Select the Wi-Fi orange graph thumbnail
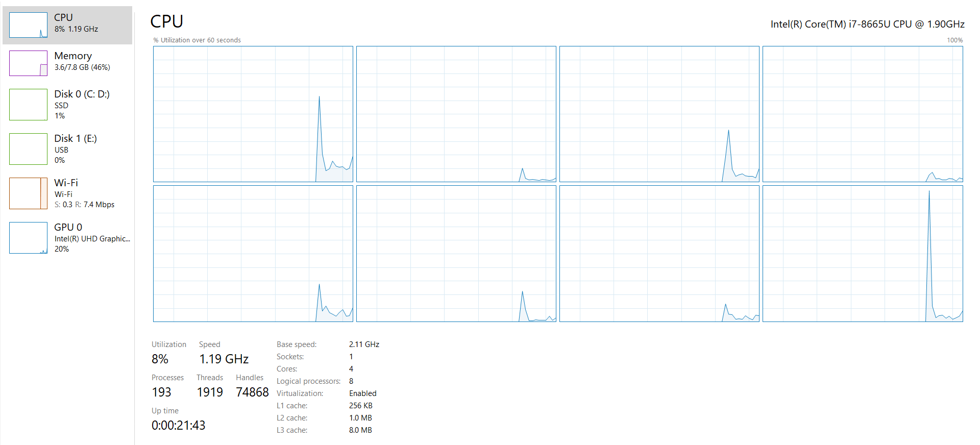 [28, 193]
